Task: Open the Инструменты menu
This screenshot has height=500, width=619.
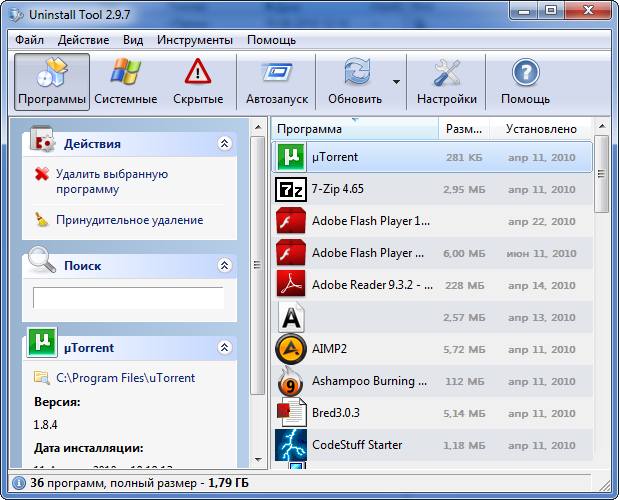Action: tap(195, 40)
